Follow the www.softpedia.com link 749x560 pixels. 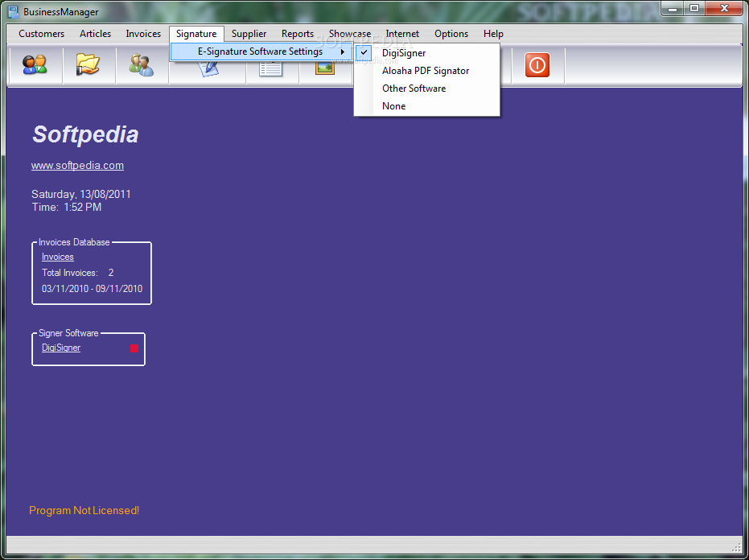click(77, 165)
